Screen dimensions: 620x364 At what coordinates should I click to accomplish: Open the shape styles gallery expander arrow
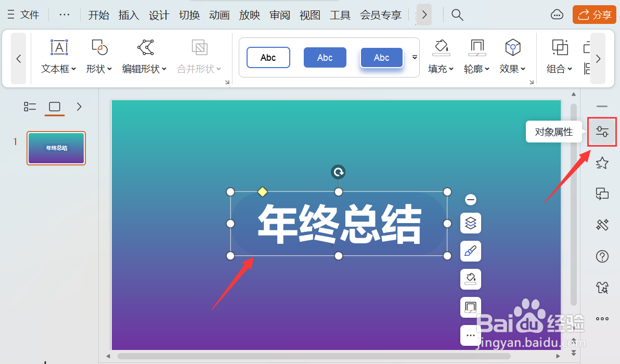tap(414, 57)
